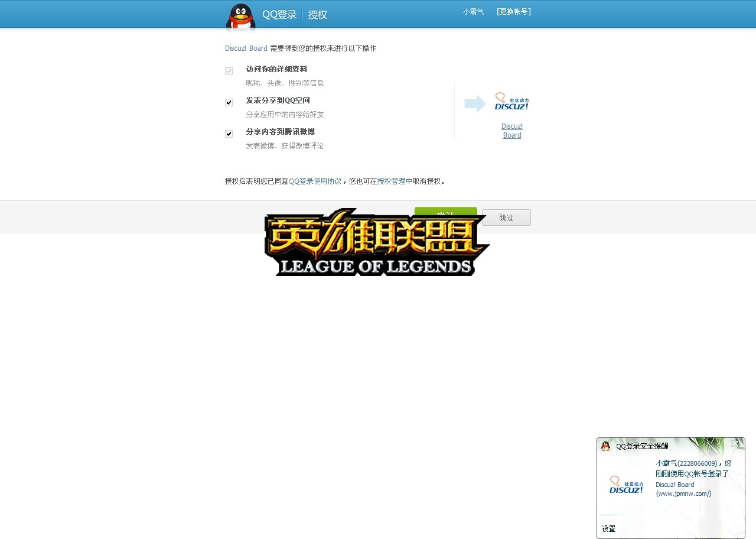Viewport: 756px width, 539px height.
Task: Open the Discuz! Board link at top of text
Action: click(x=246, y=48)
